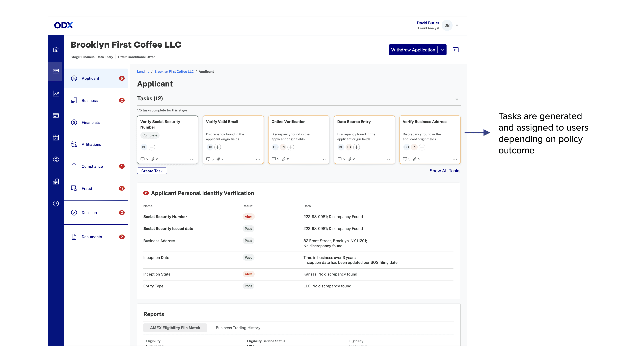
Task: Open attachments on Data Source Entry task
Action: click(350, 159)
